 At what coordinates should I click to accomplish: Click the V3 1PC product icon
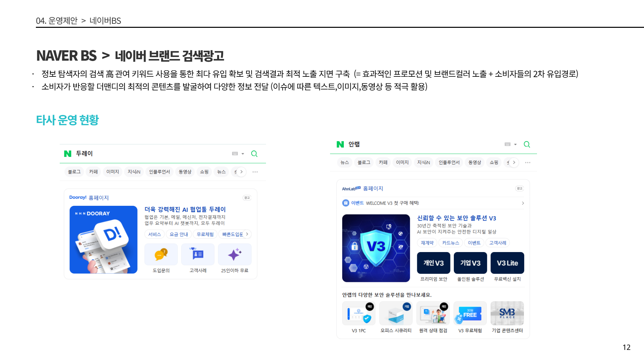(359, 313)
